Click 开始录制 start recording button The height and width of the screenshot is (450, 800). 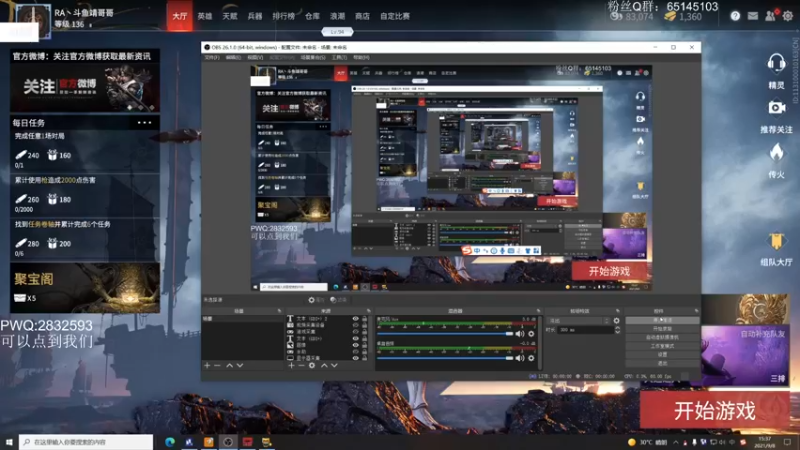[662, 329]
